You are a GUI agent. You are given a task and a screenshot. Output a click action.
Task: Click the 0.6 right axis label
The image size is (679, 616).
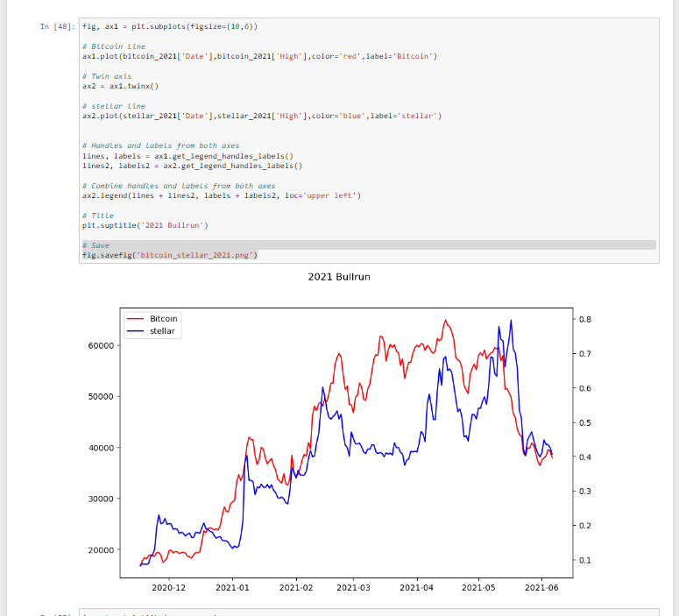(x=585, y=388)
